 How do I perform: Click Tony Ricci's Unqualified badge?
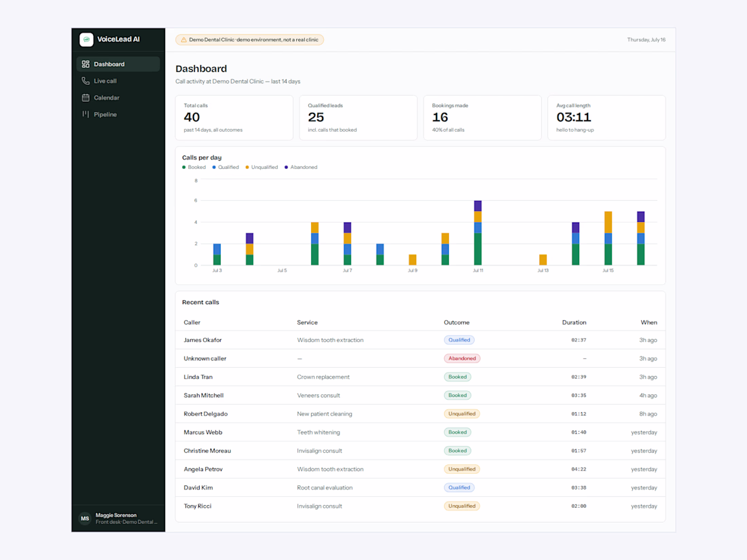pyautogui.click(x=462, y=506)
